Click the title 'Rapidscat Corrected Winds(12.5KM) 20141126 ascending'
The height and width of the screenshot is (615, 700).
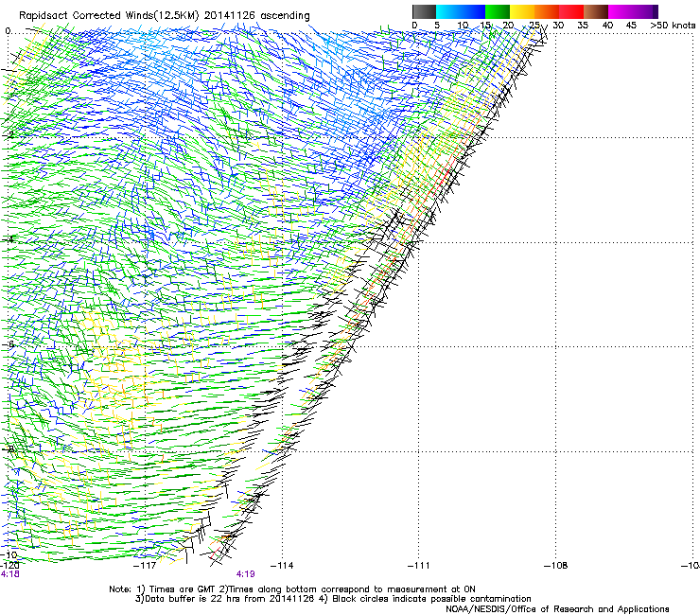point(165,16)
